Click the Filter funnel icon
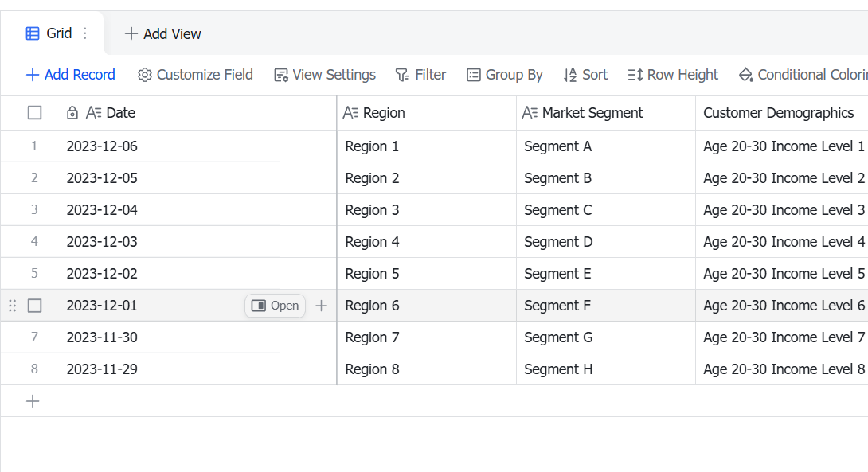Image resolution: width=868 pixels, height=472 pixels. tap(402, 75)
